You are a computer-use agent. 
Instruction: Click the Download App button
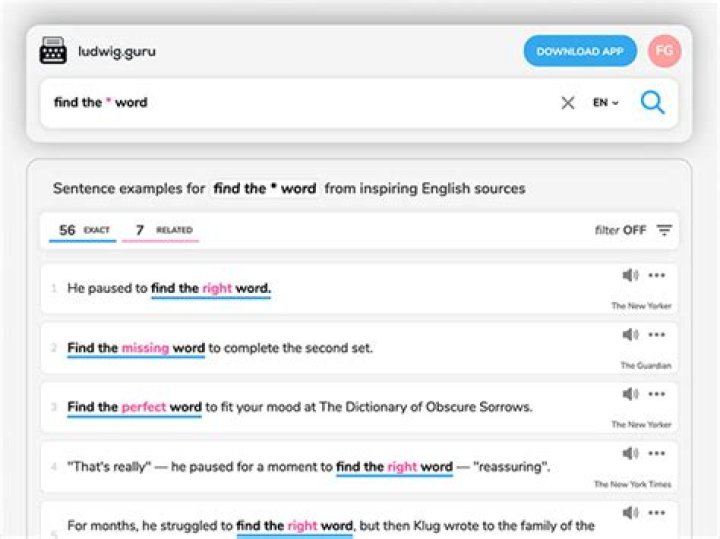580,51
